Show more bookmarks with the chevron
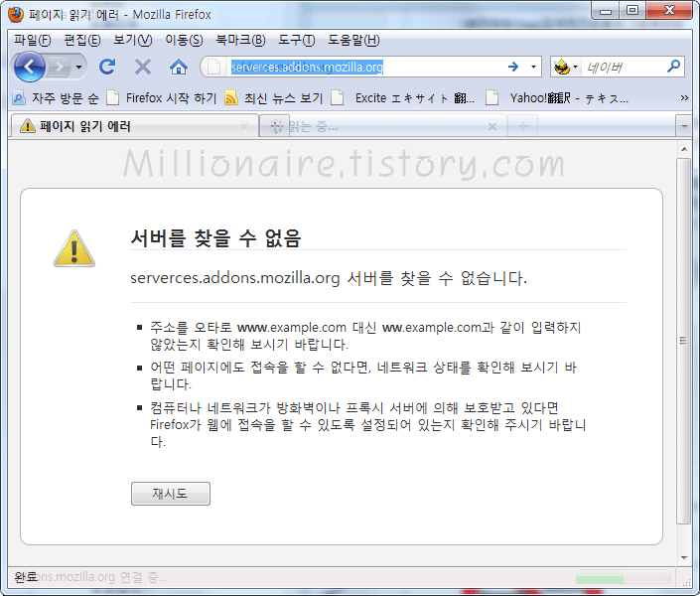The height and width of the screenshot is (596, 700). (x=684, y=98)
